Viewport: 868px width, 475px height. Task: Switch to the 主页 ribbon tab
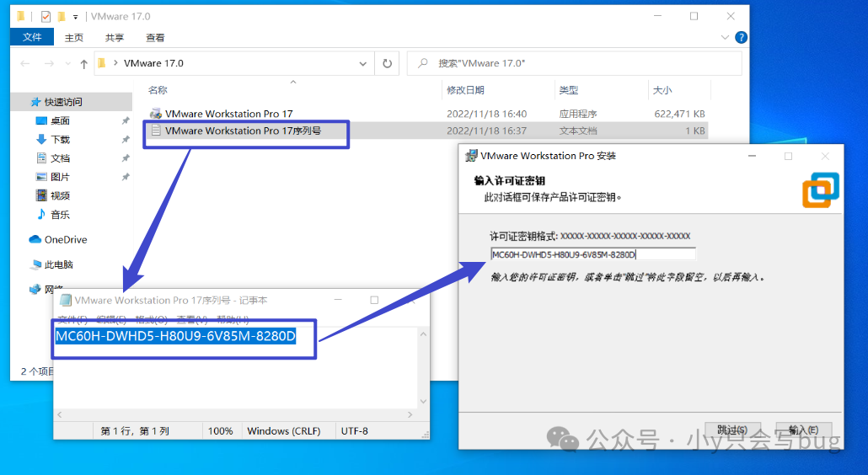[x=73, y=38]
